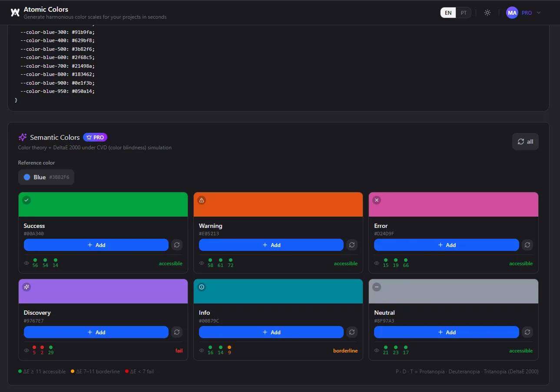
Task: Add the Success color
Action: click(96, 245)
